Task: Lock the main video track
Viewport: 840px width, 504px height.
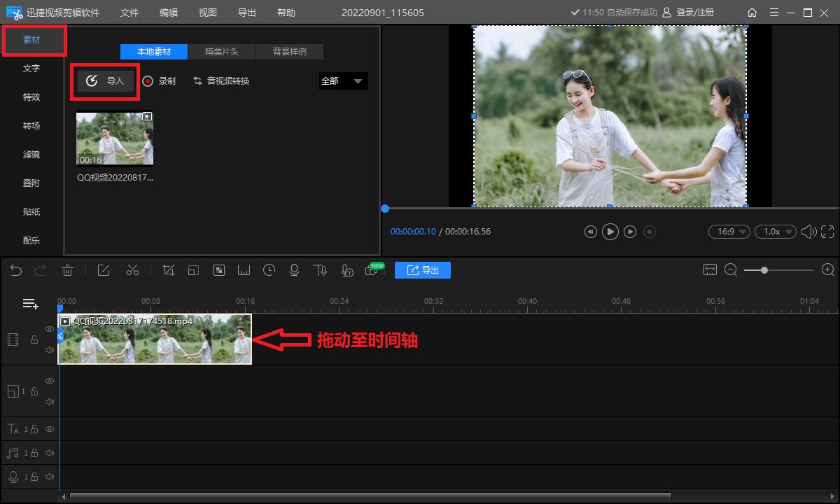Action: (33, 339)
